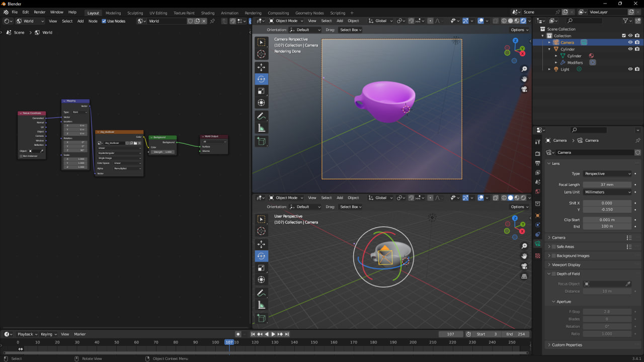This screenshot has width=644, height=362.
Task: Pick the Scale tool in camera viewport
Action: click(x=261, y=91)
